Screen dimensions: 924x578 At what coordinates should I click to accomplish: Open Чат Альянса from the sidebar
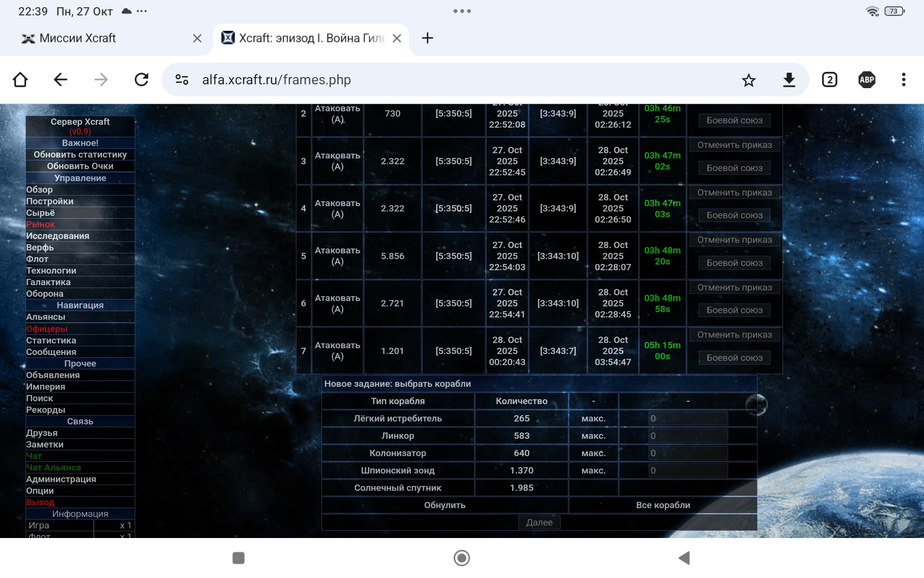[53, 468]
